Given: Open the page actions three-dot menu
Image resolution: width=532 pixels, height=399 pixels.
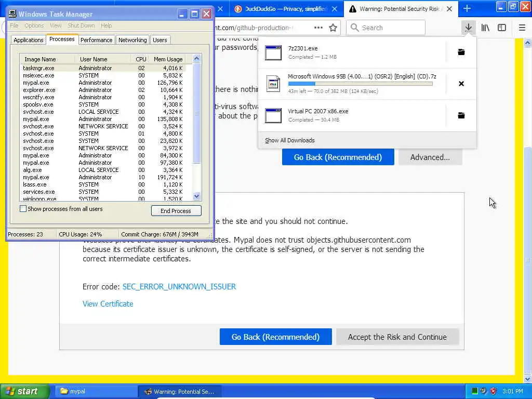Looking at the screenshot, I should click(318, 28).
